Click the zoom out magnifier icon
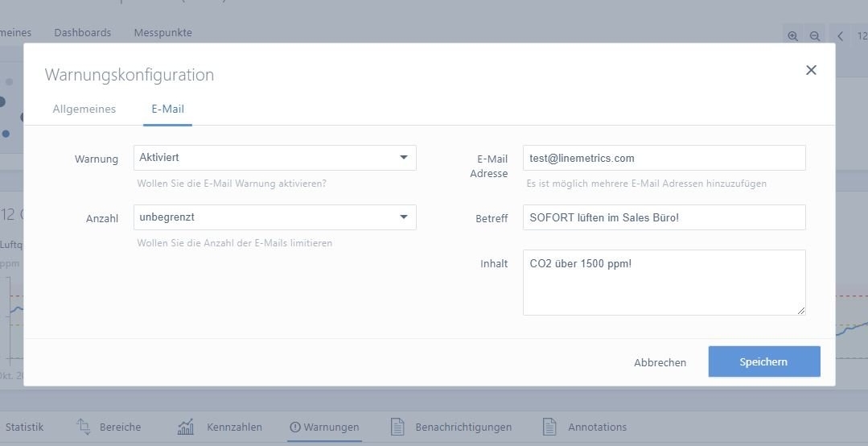 pyautogui.click(x=814, y=36)
